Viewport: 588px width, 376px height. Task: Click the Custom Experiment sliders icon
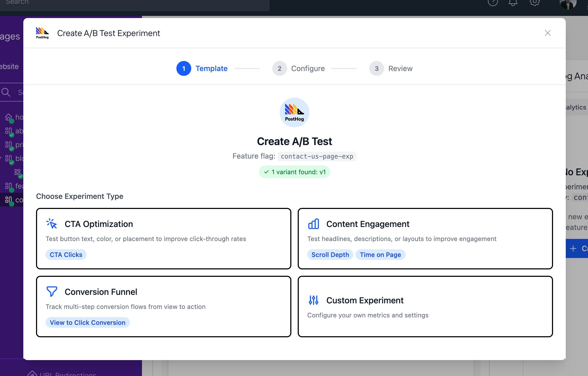313,300
